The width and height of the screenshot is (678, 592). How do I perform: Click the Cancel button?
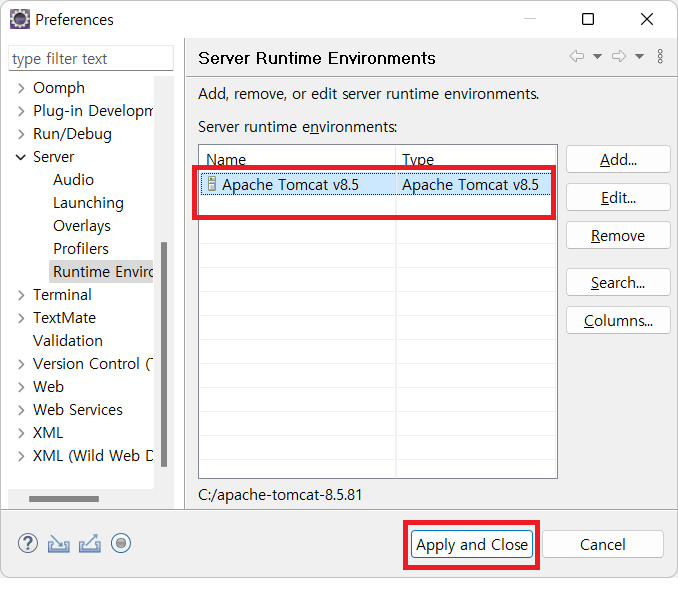pos(603,544)
